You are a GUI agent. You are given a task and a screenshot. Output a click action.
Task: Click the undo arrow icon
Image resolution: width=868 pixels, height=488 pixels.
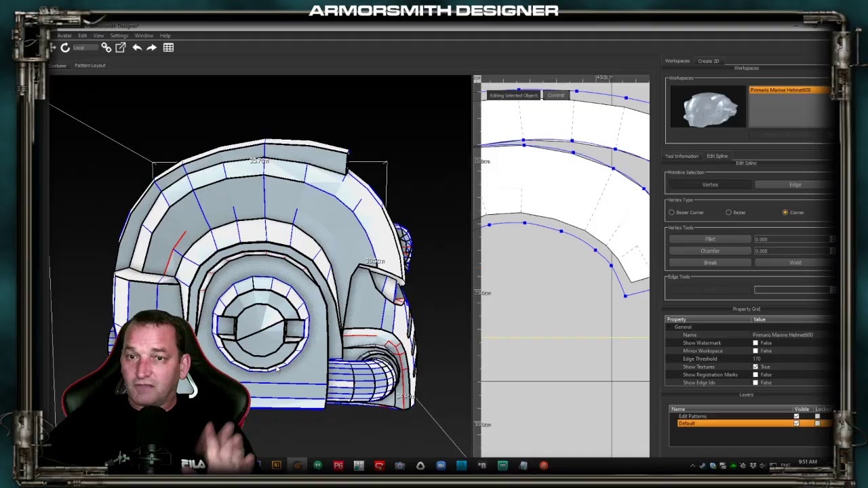click(137, 47)
